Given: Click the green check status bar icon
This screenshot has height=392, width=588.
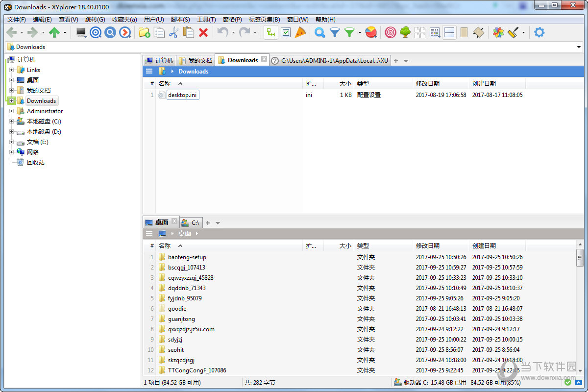Looking at the screenshot, I should pos(567,382).
